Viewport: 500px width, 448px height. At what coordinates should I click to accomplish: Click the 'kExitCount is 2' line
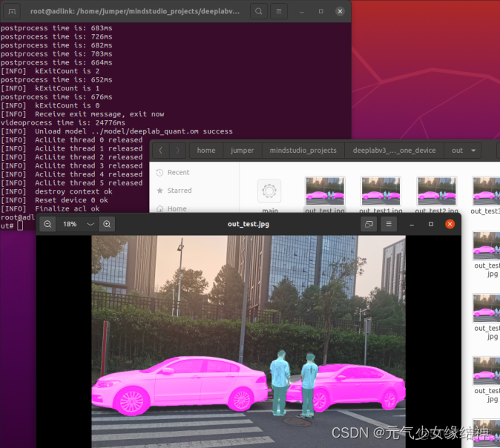pos(50,71)
